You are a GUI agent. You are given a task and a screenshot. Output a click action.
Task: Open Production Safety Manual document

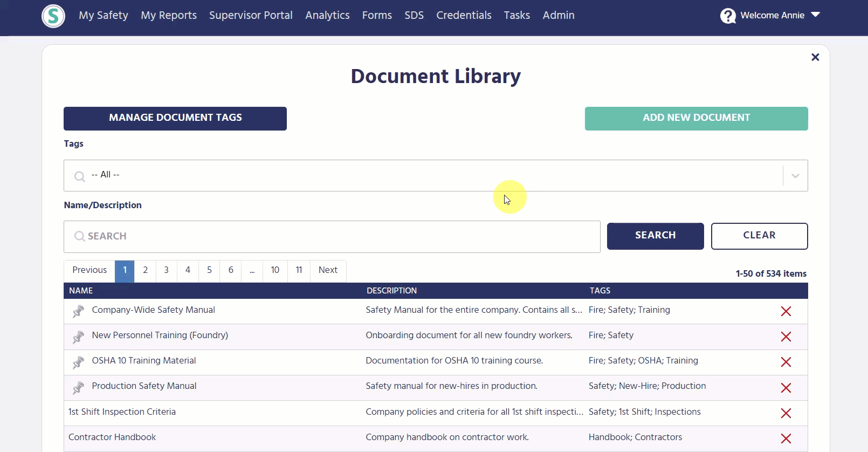click(x=144, y=386)
